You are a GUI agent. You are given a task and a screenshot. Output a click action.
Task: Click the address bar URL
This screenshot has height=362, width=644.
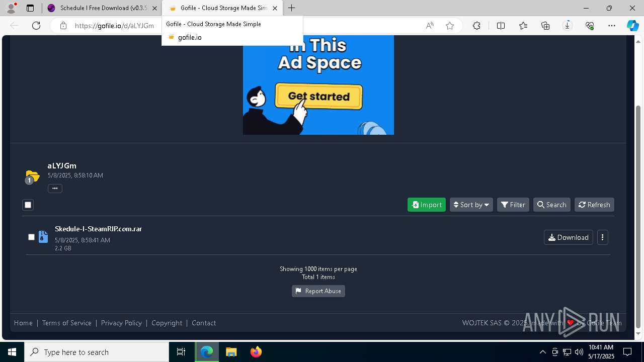pos(114,26)
